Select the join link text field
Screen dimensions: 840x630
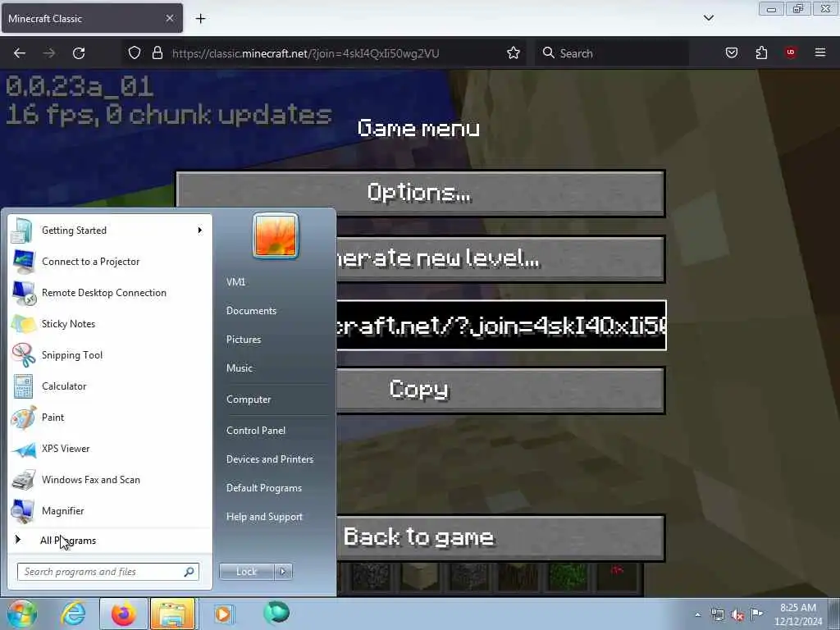(x=501, y=325)
